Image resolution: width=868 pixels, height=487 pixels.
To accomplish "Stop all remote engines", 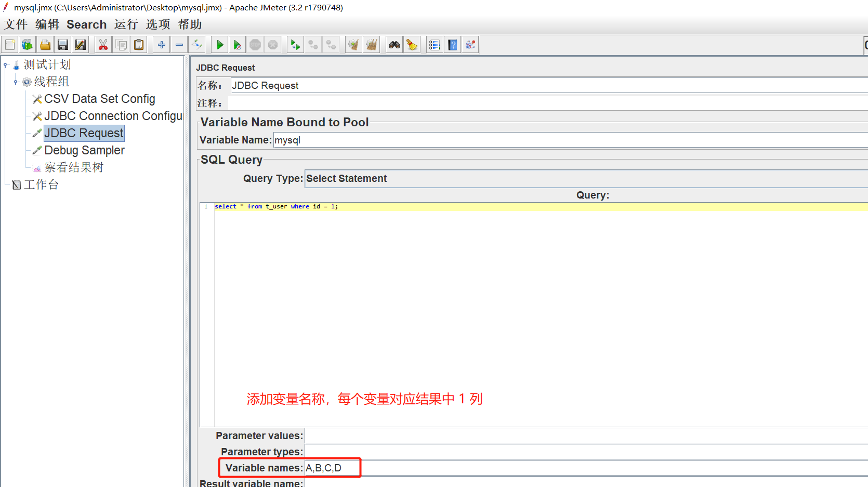I will [x=313, y=45].
